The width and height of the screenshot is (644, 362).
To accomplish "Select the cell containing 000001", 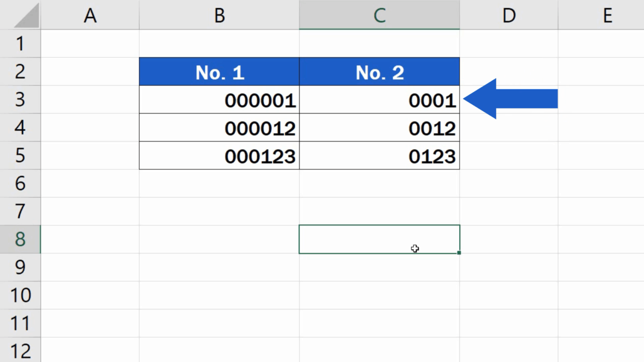I will 218,100.
